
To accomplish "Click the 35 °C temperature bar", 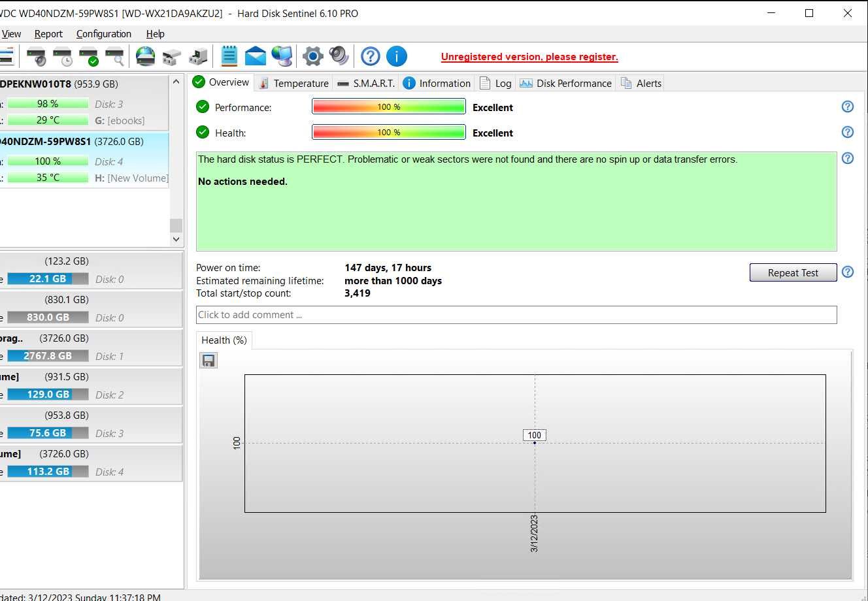I will (x=48, y=178).
